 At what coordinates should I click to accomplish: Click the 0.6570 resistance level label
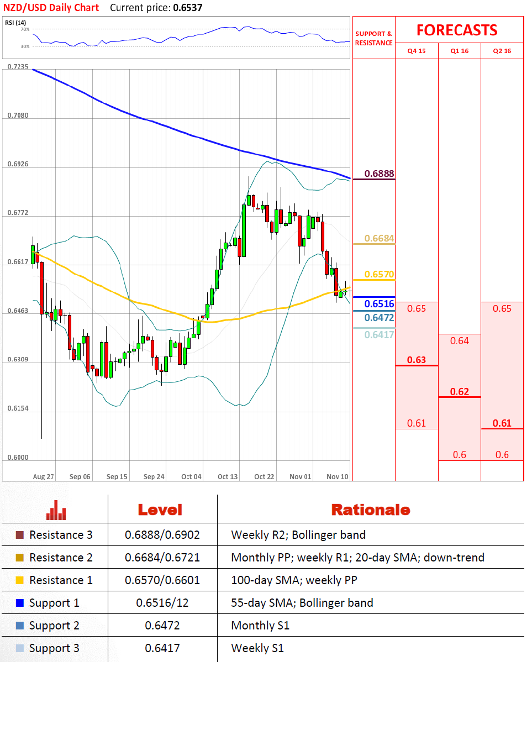pos(379,274)
